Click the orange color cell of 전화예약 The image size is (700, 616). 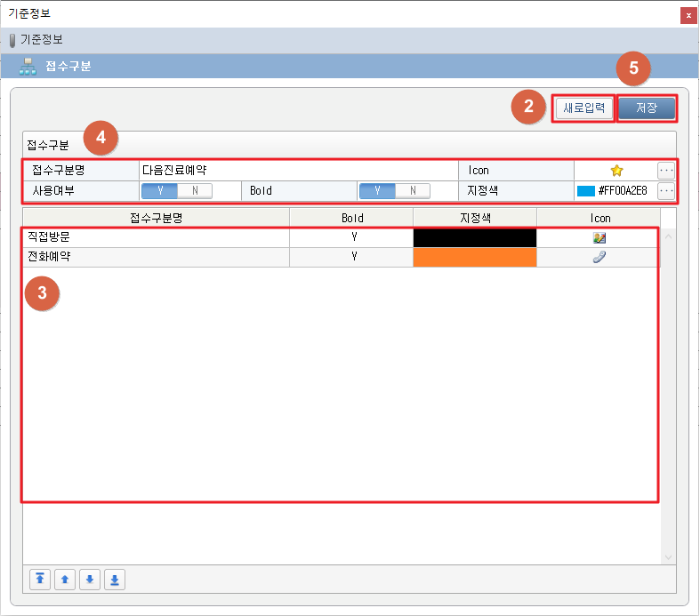[x=475, y=257]
